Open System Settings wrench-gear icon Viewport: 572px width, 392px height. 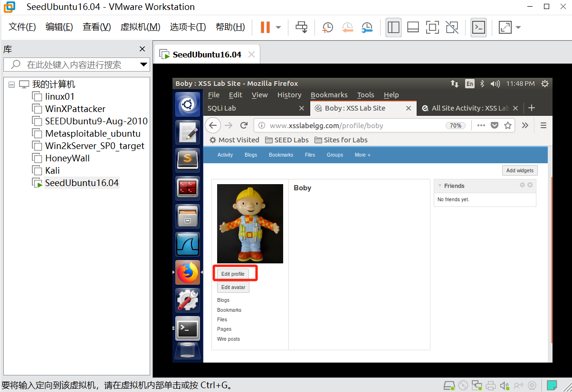click(188, 300)
